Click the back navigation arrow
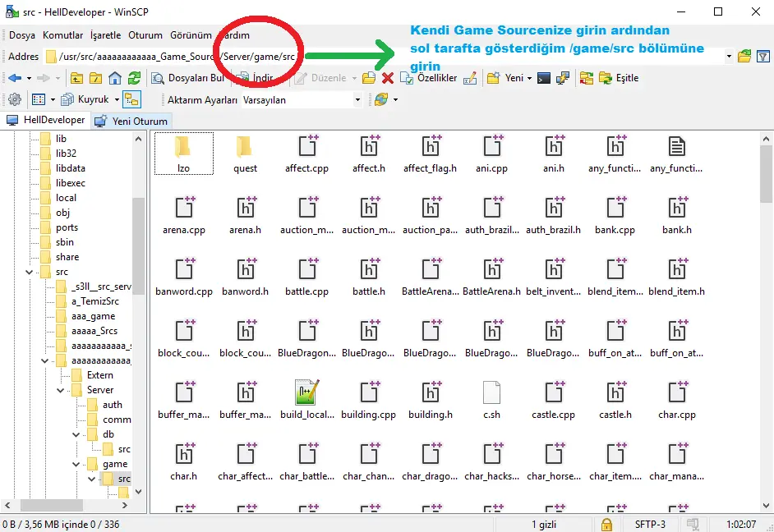The width and height of the screenshot is (774, 532). (x=15, y=78)
